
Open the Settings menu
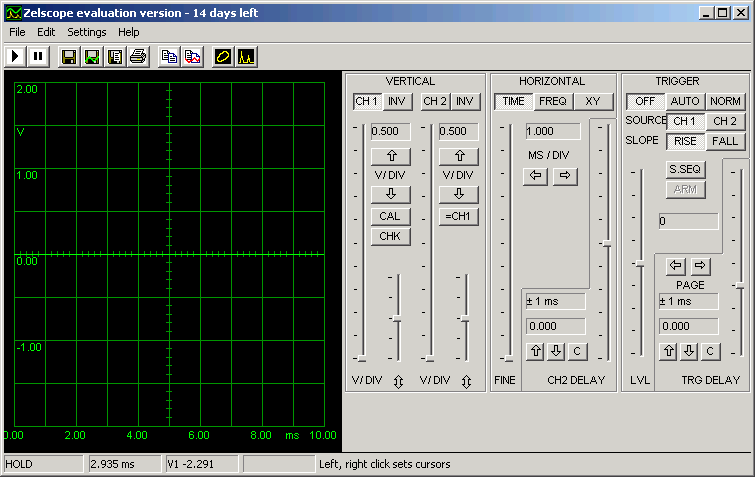point(87,32)
